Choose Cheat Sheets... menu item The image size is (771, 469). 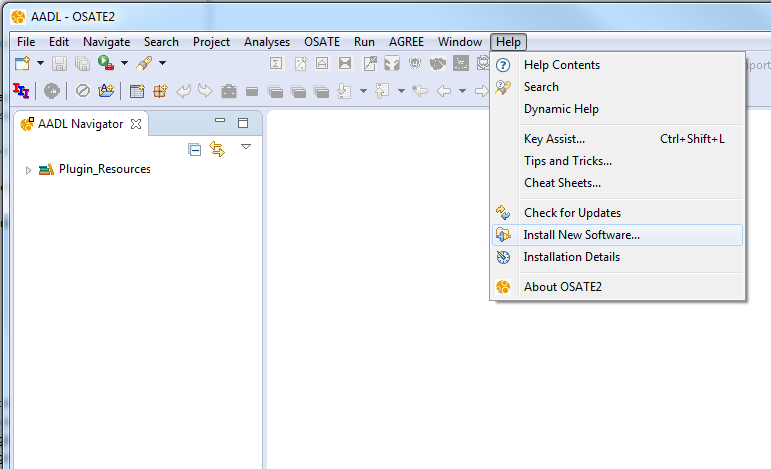tap(618, 183)
